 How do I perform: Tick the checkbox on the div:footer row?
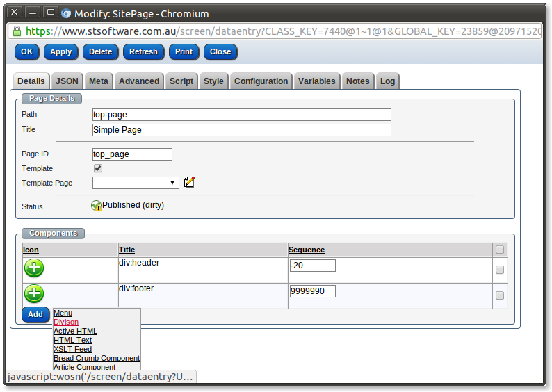[499, 295]
